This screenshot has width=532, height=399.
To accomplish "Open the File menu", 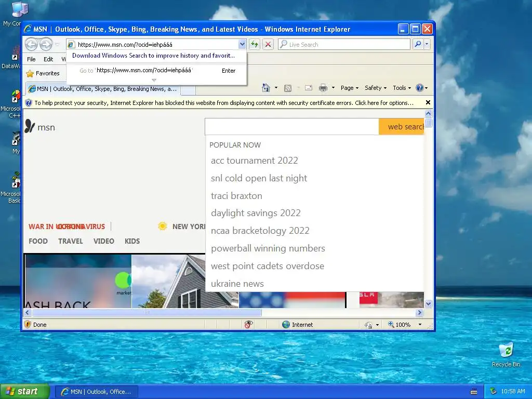I will click(x=31, y=59).
